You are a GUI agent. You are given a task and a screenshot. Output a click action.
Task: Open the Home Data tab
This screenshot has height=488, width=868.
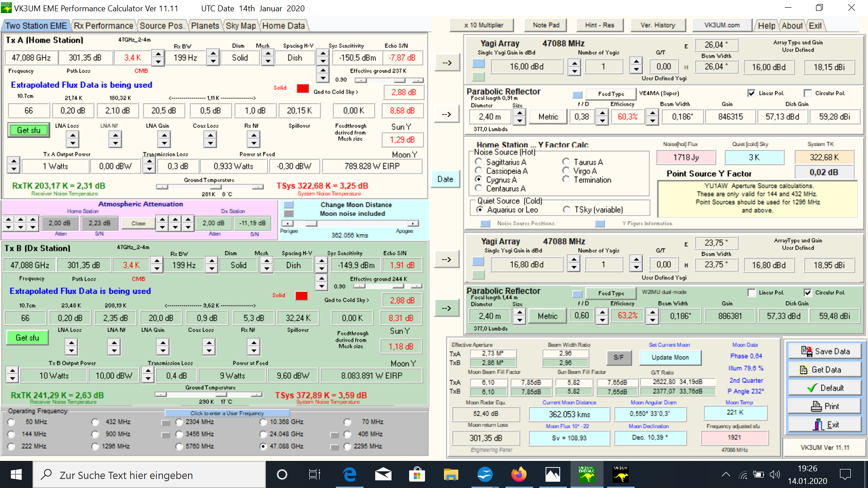coord(283,26)
